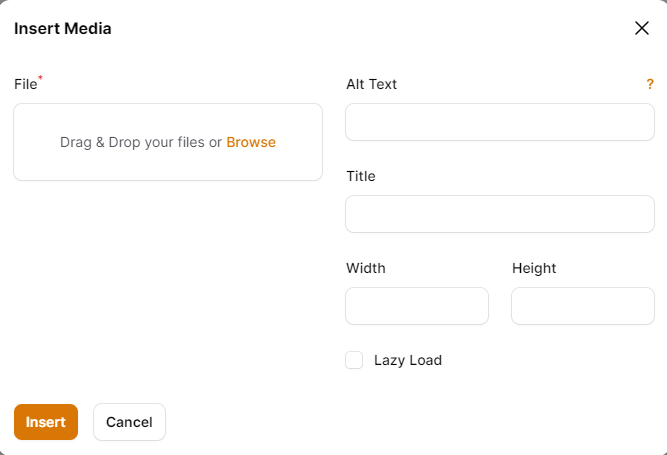Screen dimensions: 667x455
Task: Click the Title field label
Action: (360, 176)
